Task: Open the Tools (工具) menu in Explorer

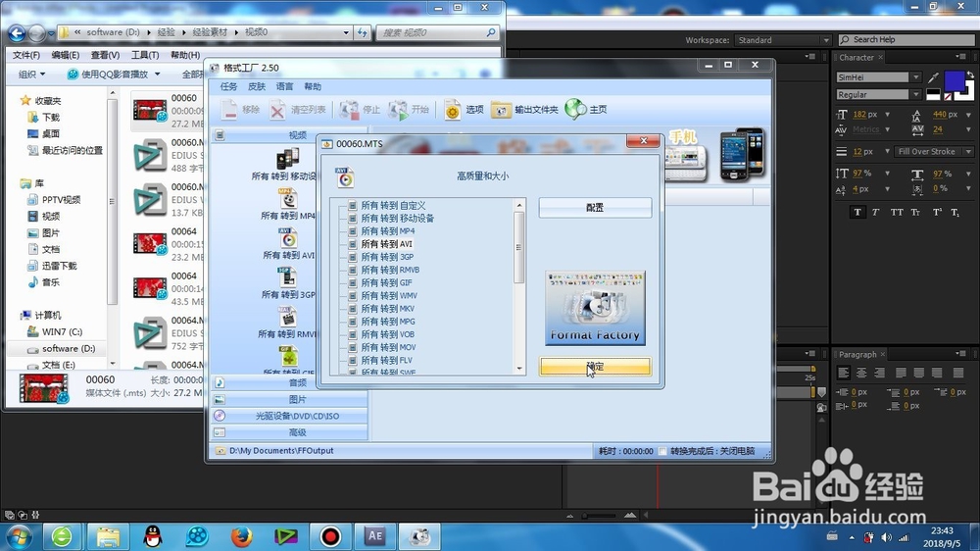Action: point(144,55)
